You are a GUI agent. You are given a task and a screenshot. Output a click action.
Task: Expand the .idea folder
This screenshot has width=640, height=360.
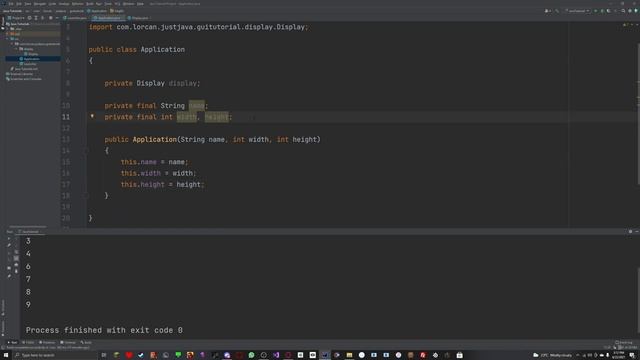click(8, 29)
